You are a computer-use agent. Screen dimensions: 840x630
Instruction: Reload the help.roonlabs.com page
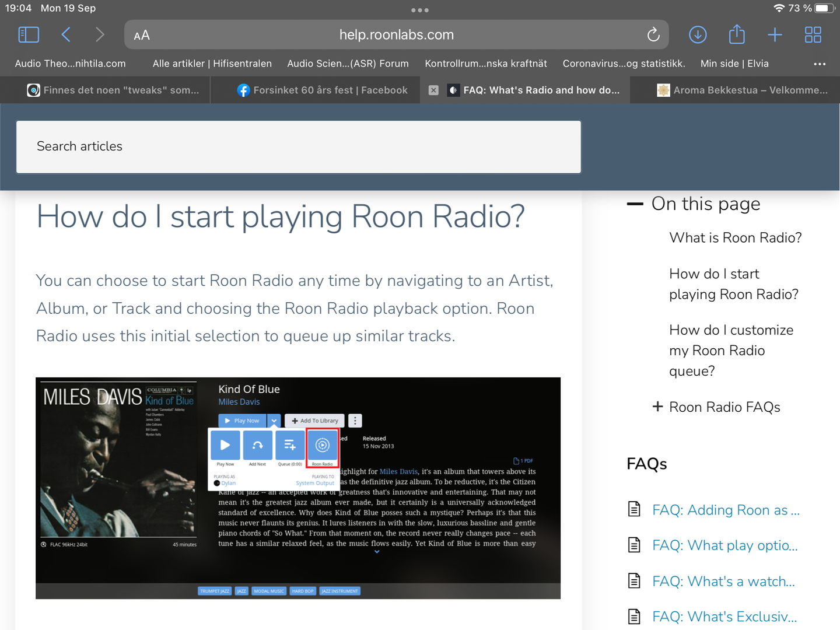click(x=653, y=35)
